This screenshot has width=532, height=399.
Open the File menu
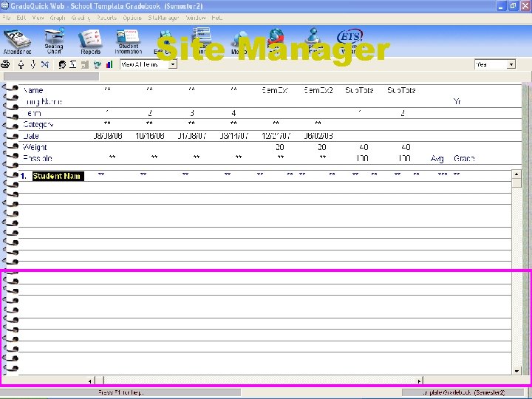click(7, 18)
